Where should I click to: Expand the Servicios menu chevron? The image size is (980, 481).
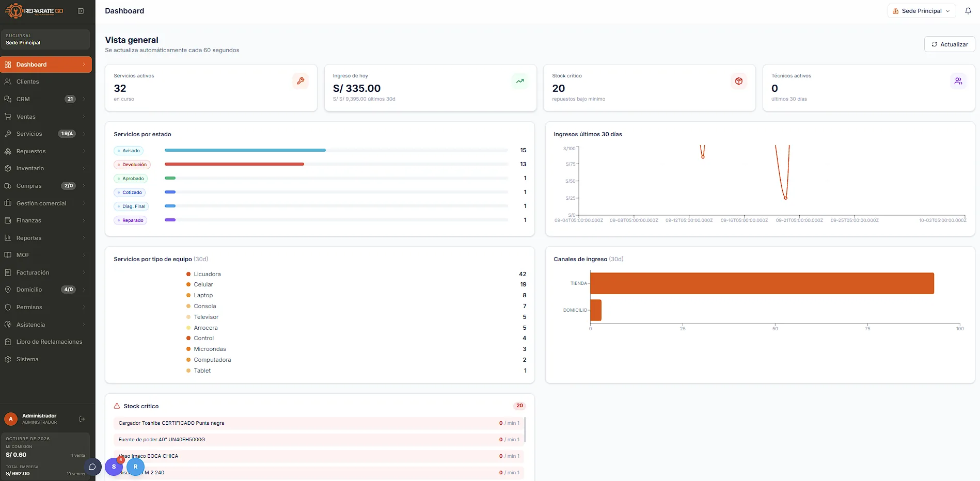coord(84,134)
